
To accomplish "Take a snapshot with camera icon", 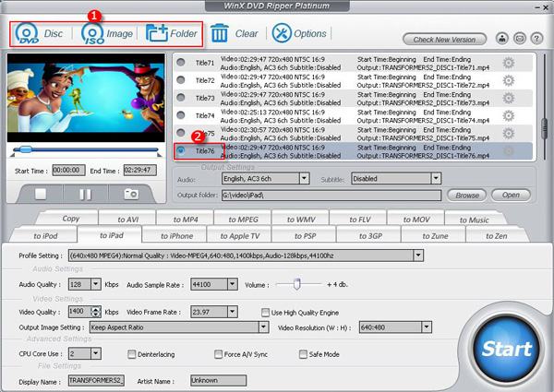I will 131,194.
